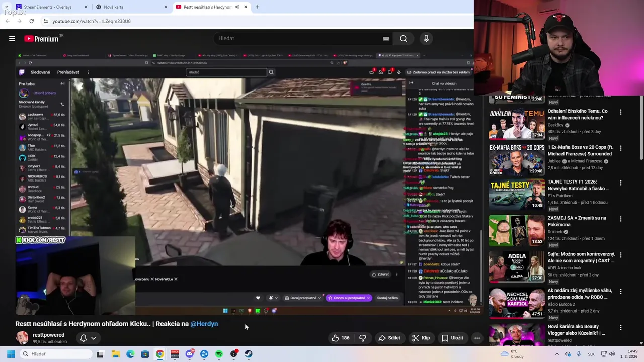Open Windows Start menu
The width and height of the screenshot is (644, 362).
coord(11,354)
